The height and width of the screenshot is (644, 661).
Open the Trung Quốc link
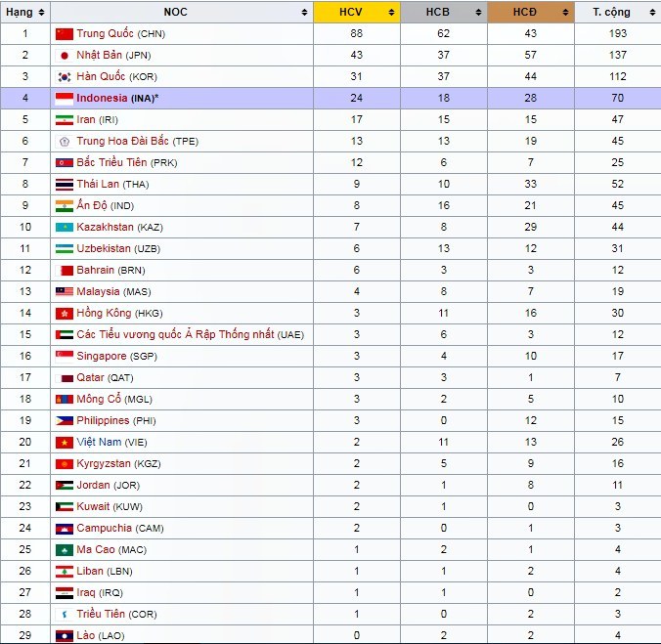(106, 33)
